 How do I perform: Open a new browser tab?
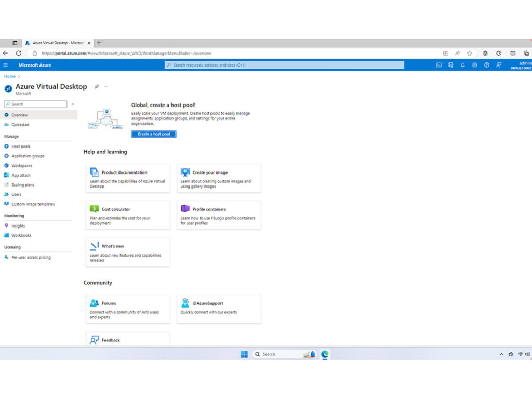click(99, 43)
